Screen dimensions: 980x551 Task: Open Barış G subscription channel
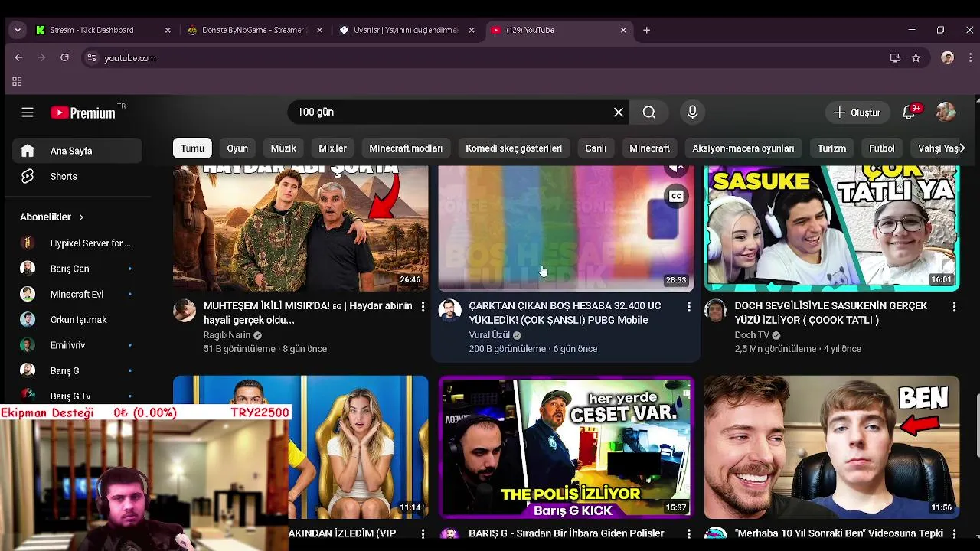tap(77, 370)
